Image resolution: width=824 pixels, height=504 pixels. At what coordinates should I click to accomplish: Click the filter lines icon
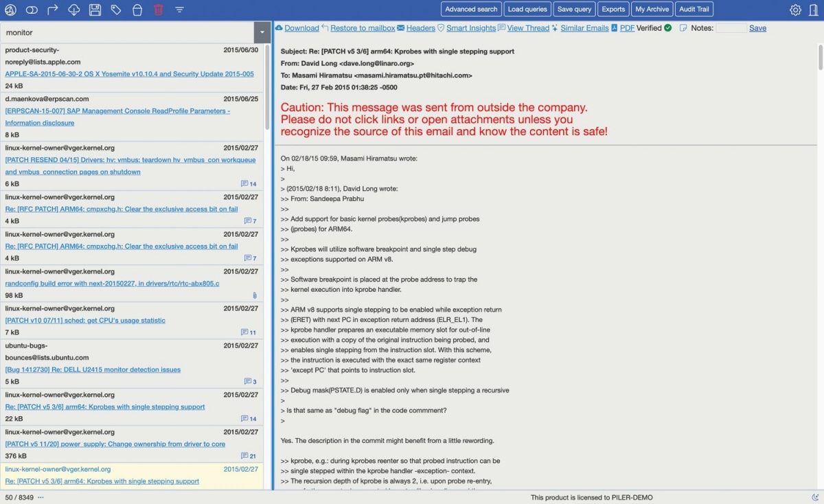pyautogui.click(x=179, y=10)
